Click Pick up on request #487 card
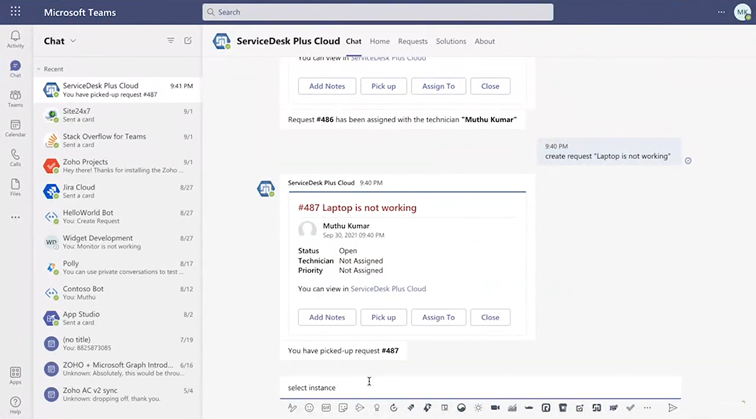 click(383, 317)
